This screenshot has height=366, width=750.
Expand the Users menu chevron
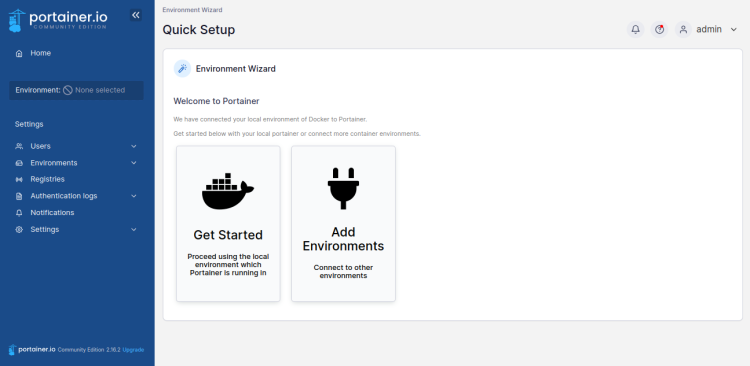coord(134,146)
